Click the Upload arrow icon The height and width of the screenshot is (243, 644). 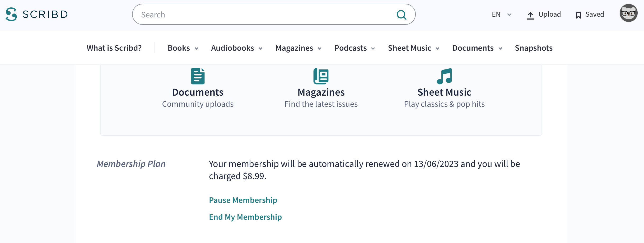530,15
